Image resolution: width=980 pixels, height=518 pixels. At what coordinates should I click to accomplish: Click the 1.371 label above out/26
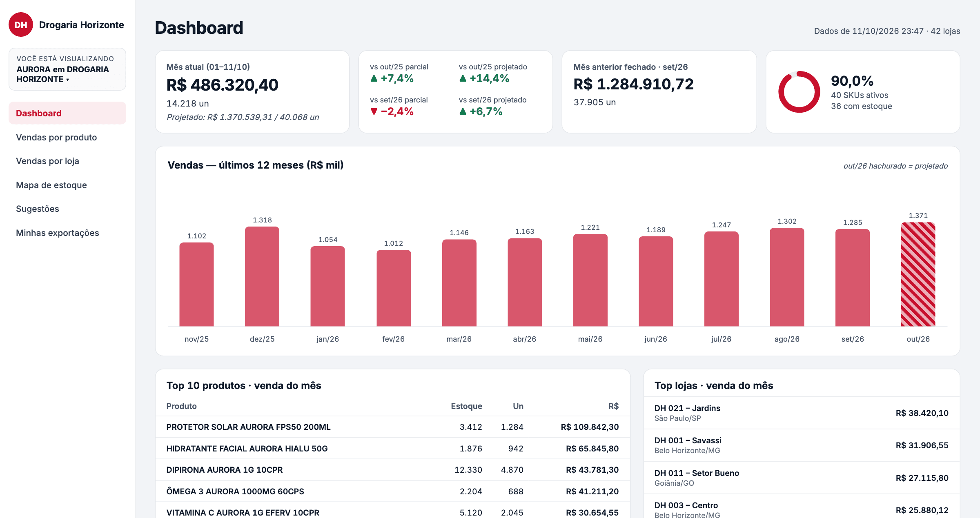pos(918,216)
